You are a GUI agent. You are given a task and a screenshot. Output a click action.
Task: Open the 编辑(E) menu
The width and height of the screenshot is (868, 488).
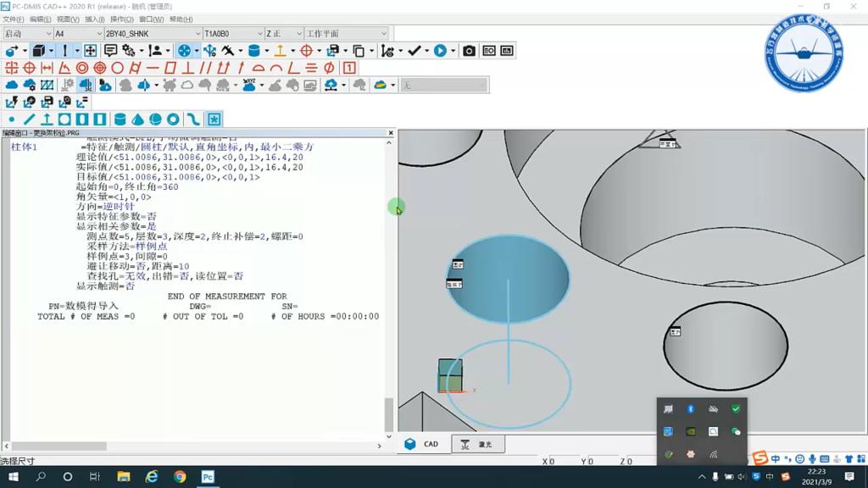click(41, 19)
